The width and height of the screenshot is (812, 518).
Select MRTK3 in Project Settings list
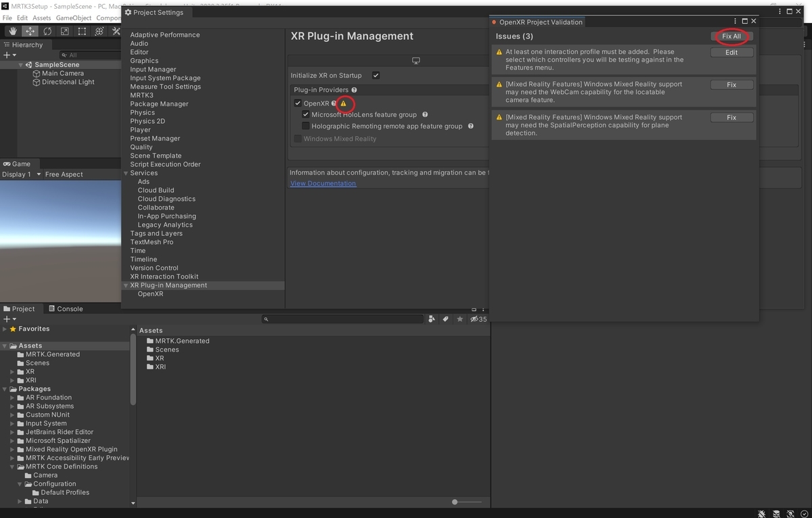(142, 95)
